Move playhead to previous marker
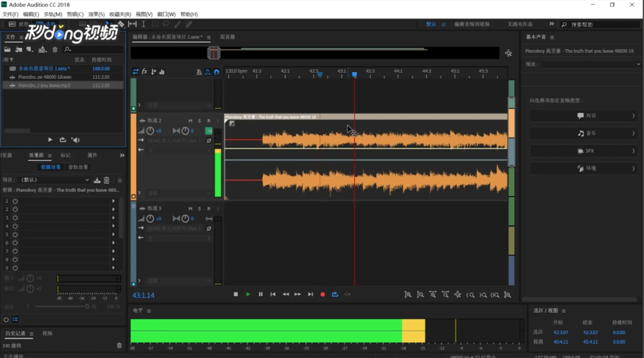644x358 pixels. (273, 294)
